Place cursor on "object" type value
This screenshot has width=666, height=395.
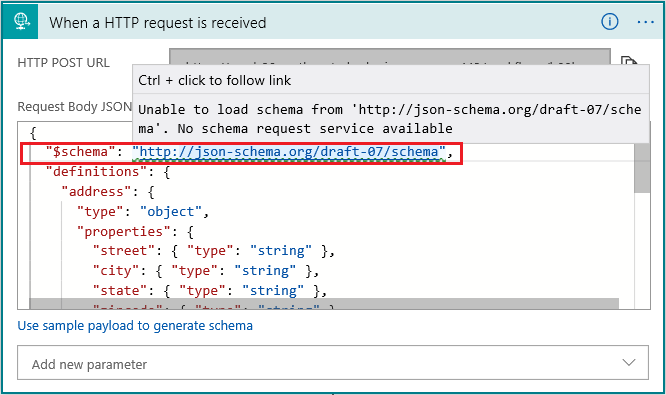tap(171, 212)
